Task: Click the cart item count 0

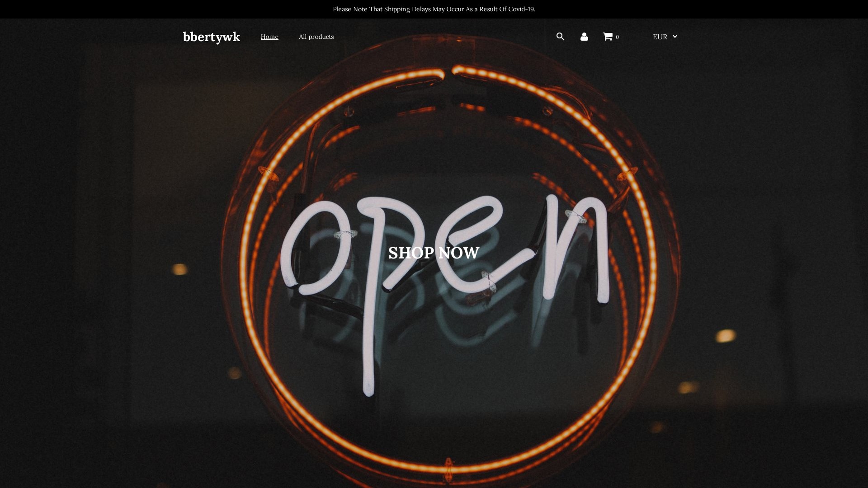Action: [x=617, y=37]
